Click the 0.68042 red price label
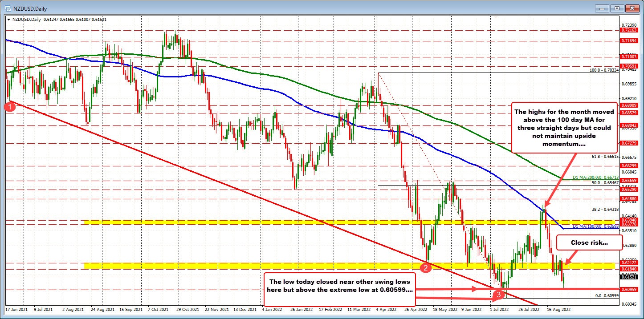 pyautogui.click(x=628, y=125)
